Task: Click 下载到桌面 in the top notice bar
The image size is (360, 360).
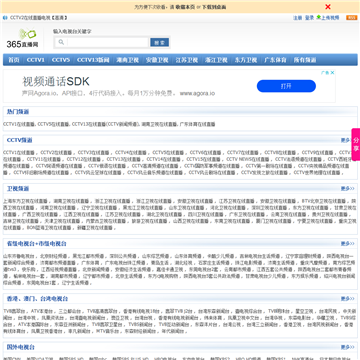Action: pos(214,7)
